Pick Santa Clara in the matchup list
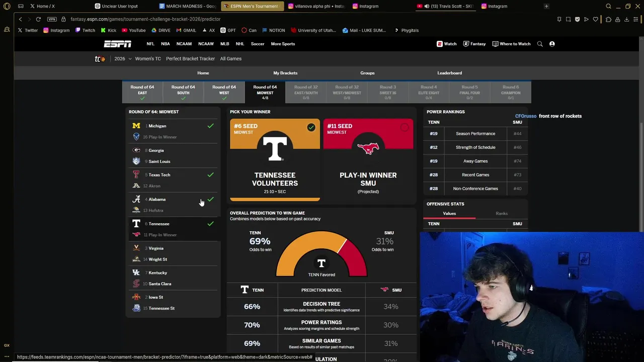The image size is (644, 362). point(159,284)
